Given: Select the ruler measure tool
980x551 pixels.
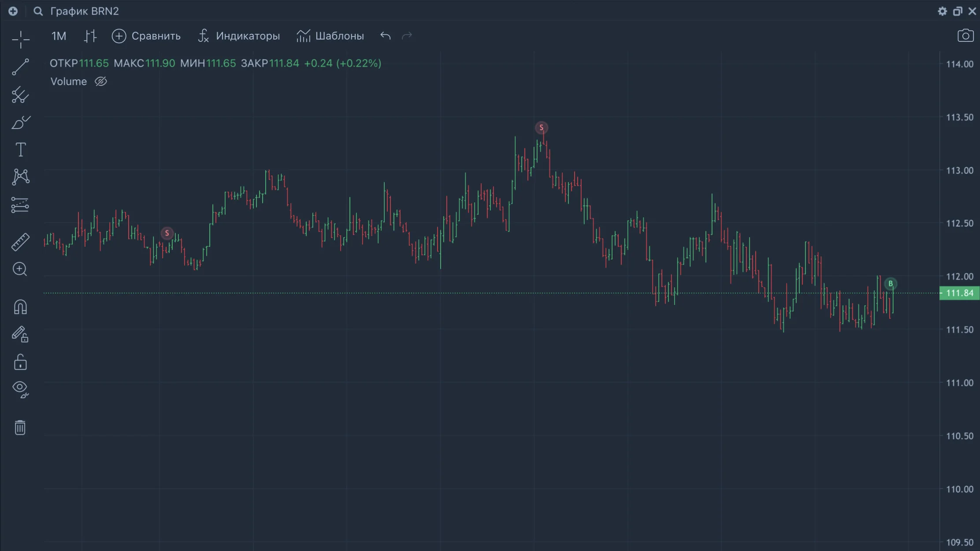Looking at the screenshot, I should click(x=20, y=242).
